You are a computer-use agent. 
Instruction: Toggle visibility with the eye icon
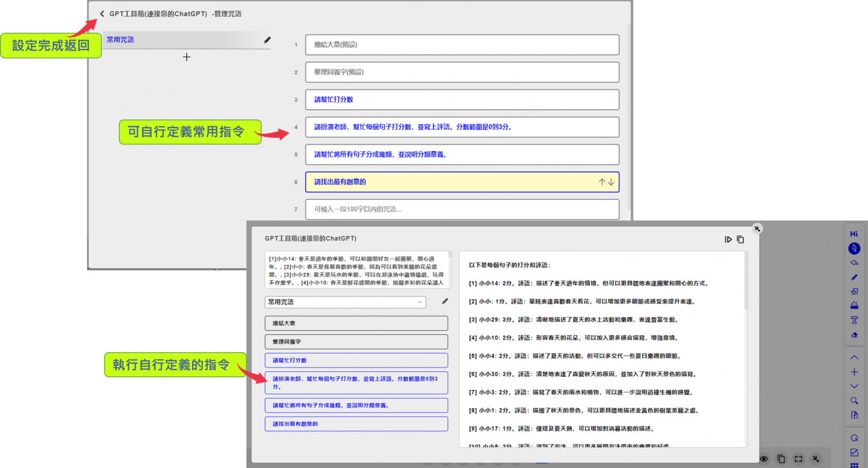pyautogui.click(x=764, y=459)
